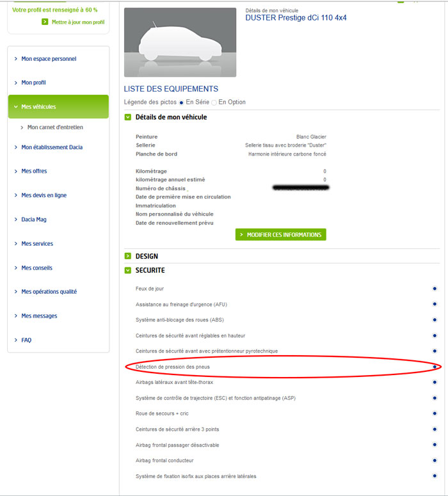
Task: Click the Détection de pression des pneus text
Action: [173, 367]
